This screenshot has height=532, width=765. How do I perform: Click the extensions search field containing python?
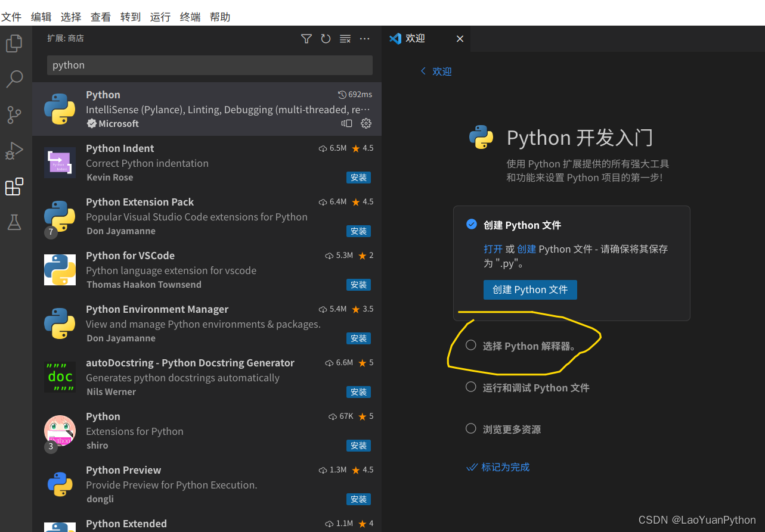tap(210, 65)
